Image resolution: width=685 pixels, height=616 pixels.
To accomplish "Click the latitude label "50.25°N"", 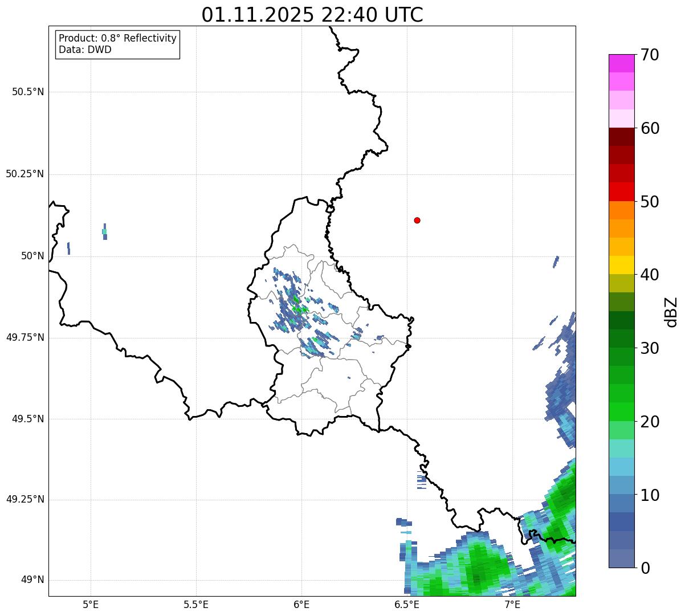I will pos(25,174).
